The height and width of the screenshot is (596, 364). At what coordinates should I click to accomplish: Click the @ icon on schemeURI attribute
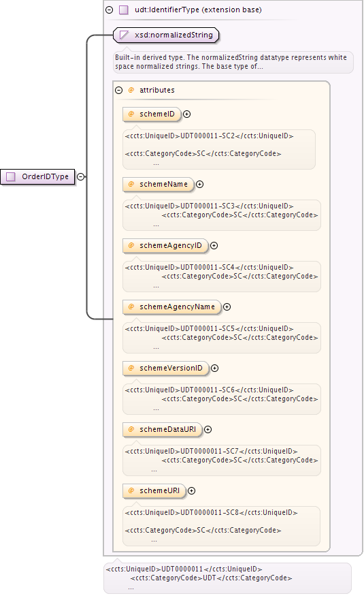[131, 491]
